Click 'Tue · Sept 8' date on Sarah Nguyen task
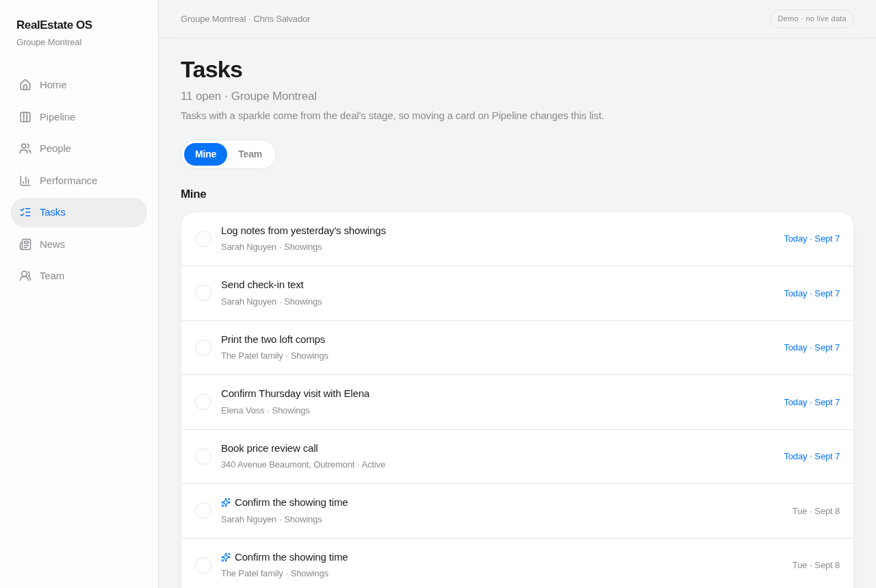The width and height of the screenshot is (876, 588). tap(816, 511)
